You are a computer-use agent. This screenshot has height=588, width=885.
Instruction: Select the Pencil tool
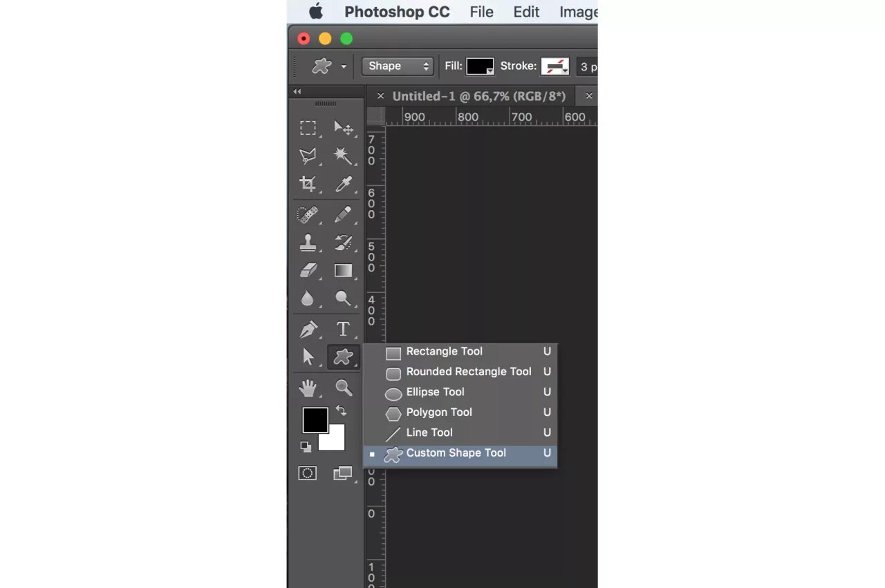(343, 215)
